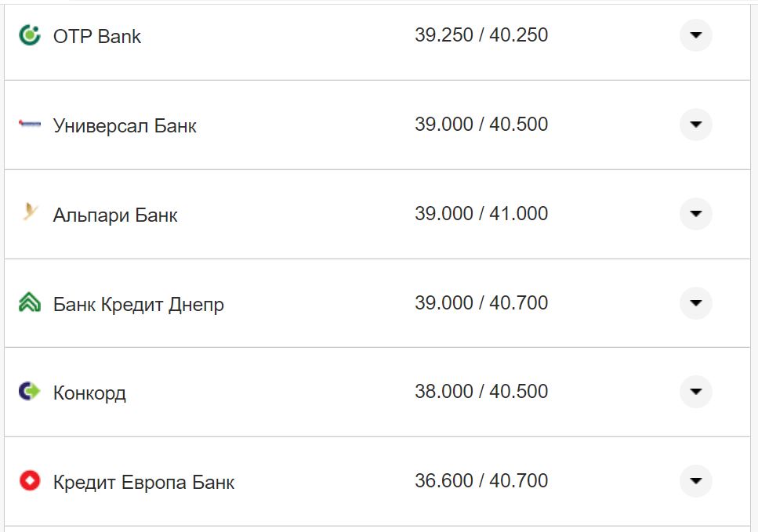758x532 pixels.
Task: Click the Банк Кредит Днепр green logo
Action: coord(30,302)
